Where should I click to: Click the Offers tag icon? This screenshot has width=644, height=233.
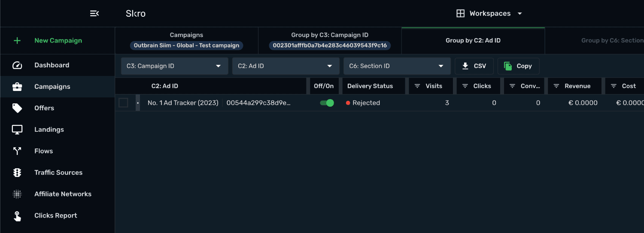17,108
